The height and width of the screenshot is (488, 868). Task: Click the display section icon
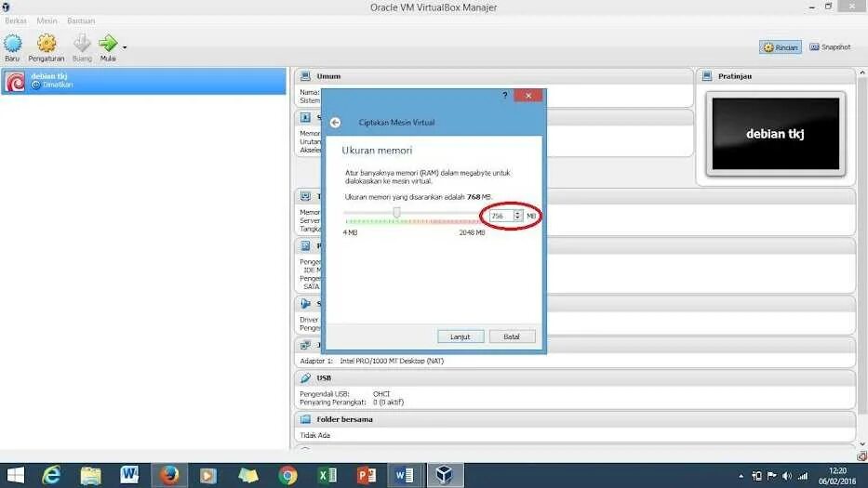click(x=305, y=196)
